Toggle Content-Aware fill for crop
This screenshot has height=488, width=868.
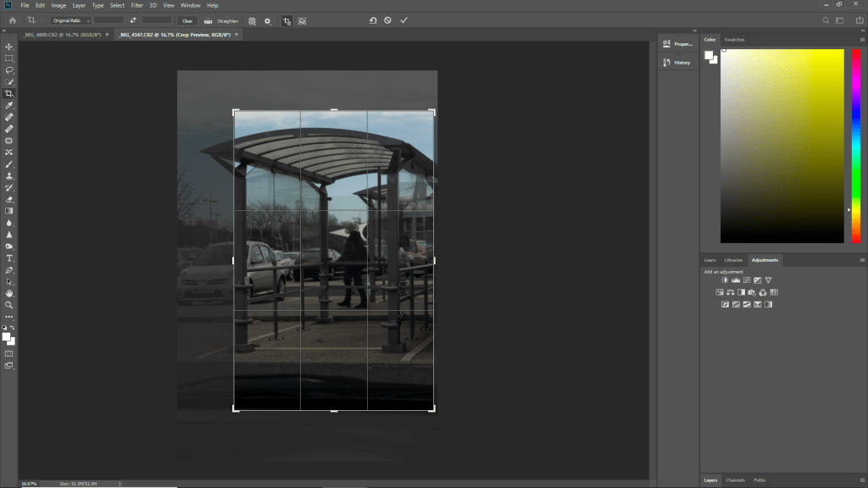point(302,20)
